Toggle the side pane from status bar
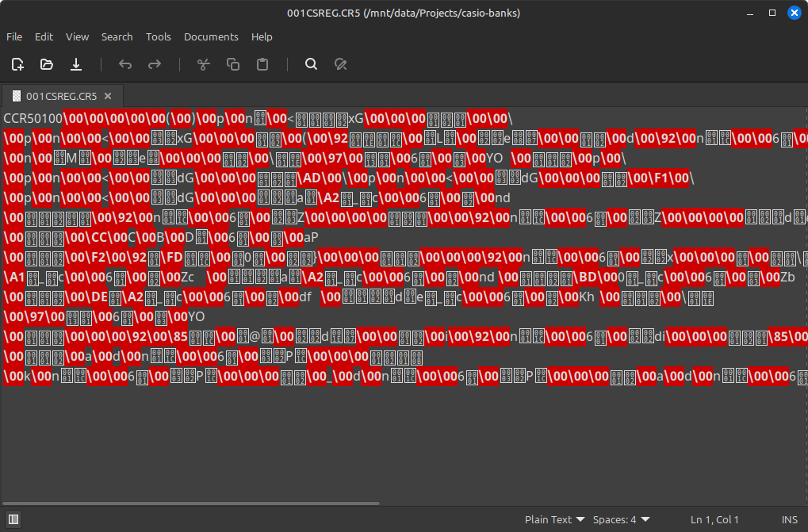Screen dimensions: 808x532 click(x=13, y=519)
